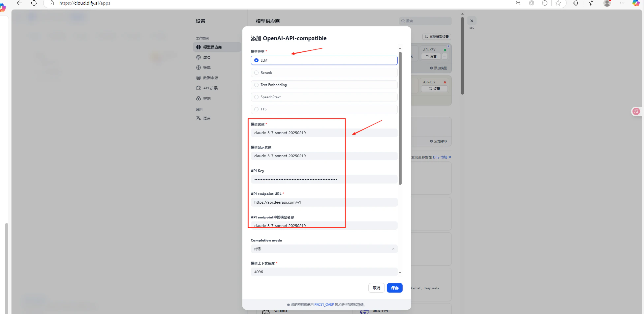This screenshot has width=644, height=314.
Task: Add this page to favorites with star
Action: (x=558, y=3)
